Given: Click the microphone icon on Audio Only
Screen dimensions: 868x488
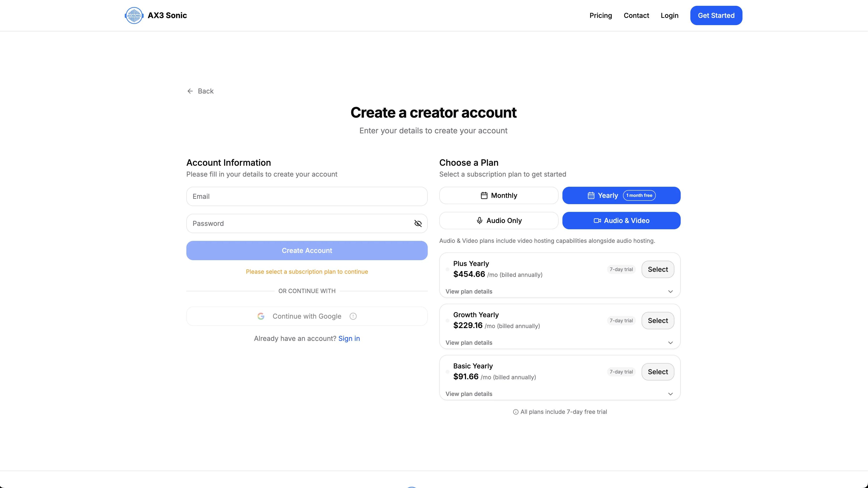Looking at the screenshot, I should pos(479,221).
